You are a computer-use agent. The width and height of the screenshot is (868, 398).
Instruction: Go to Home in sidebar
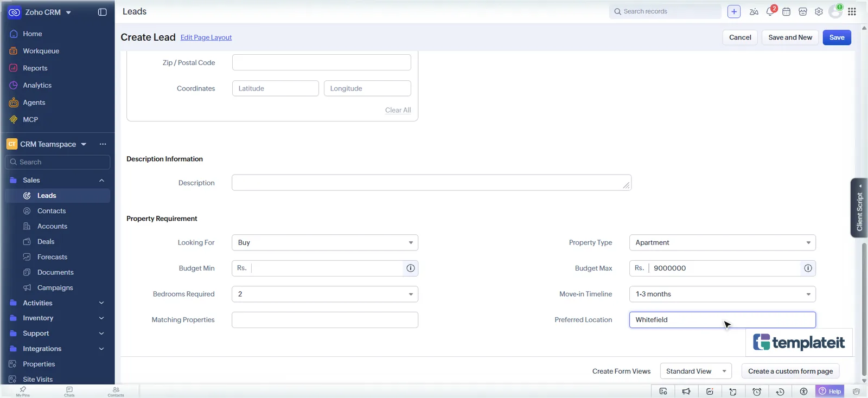(32, 34)
